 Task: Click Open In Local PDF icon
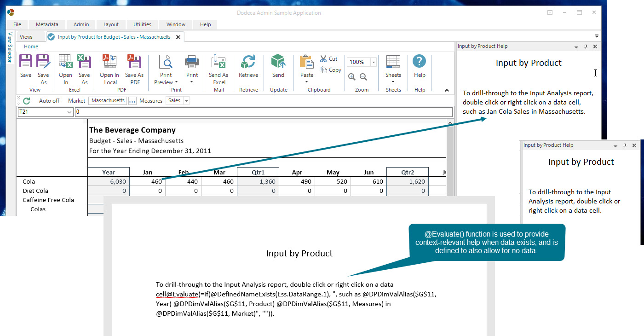(109, 62)
